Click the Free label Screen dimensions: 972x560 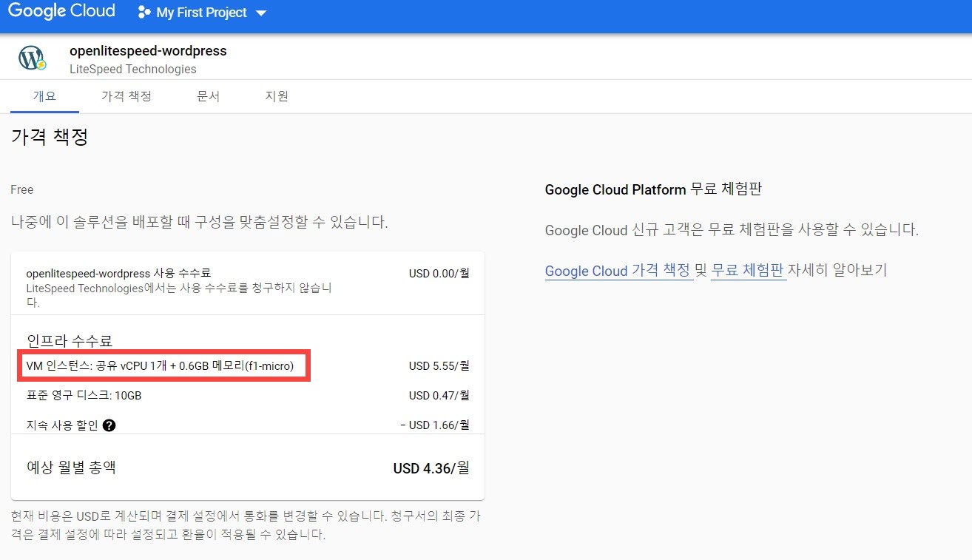(x=22, y=189)
